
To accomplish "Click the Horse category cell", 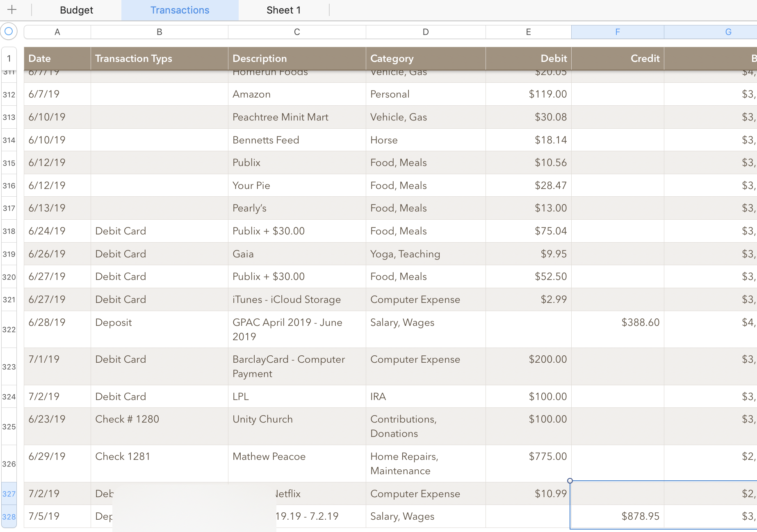I will (x=426, y=140).
